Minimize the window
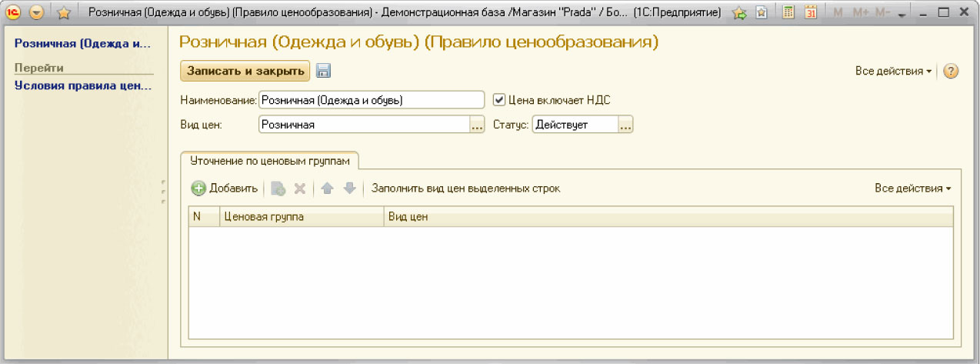Image resolution: width=980 pixels, height=364 pixels. [922, 12]
